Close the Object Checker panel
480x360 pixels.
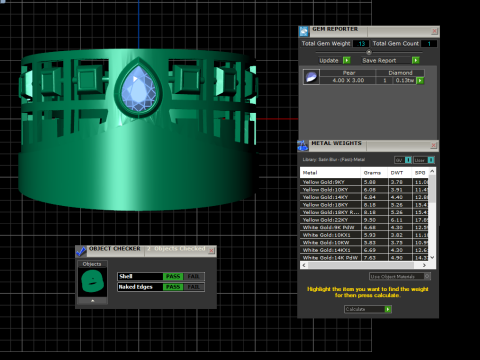pyautogui.click(x=211, y=251)
